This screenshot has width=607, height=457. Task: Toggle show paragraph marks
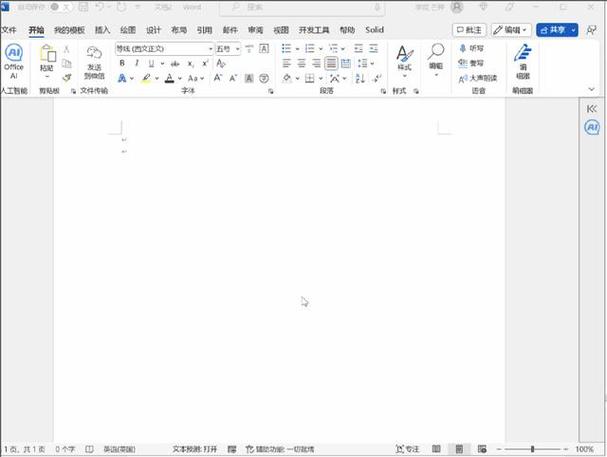point(376,79)
